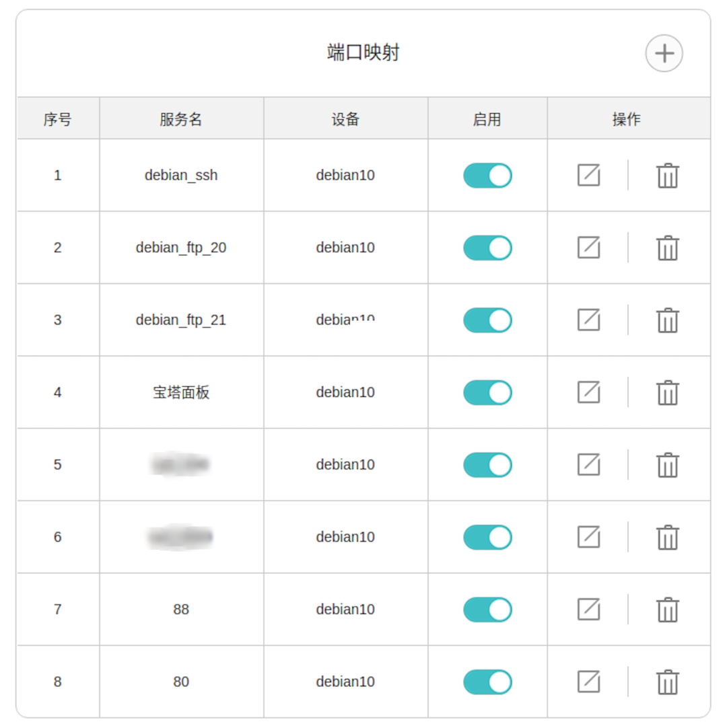Click the add port mapping plus icon
Image resolution: width=727 pixels, height=728 pixels.
point(664,53)
